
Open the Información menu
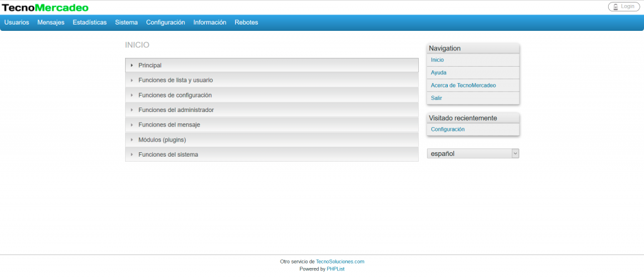pyautogui.click(x=210, y=22)
